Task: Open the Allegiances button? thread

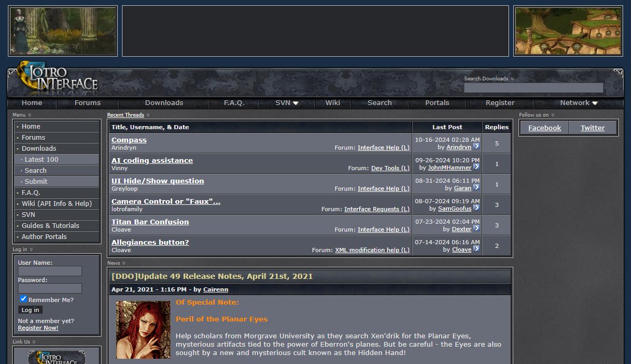Action: pos(150,242)
